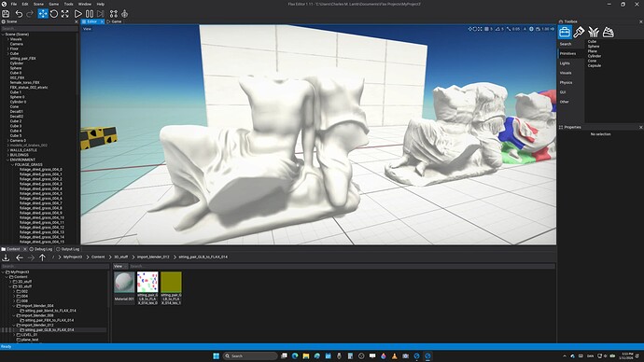Step one frame forward
This screenshot has height=362, width=644.
tap(101, 14)
